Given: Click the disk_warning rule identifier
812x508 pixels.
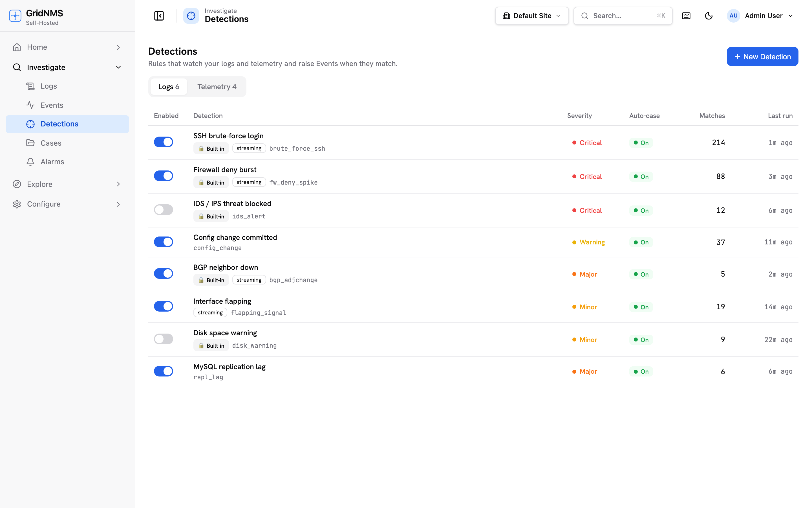Looking at the screenshot, I should tap(254, 346).
